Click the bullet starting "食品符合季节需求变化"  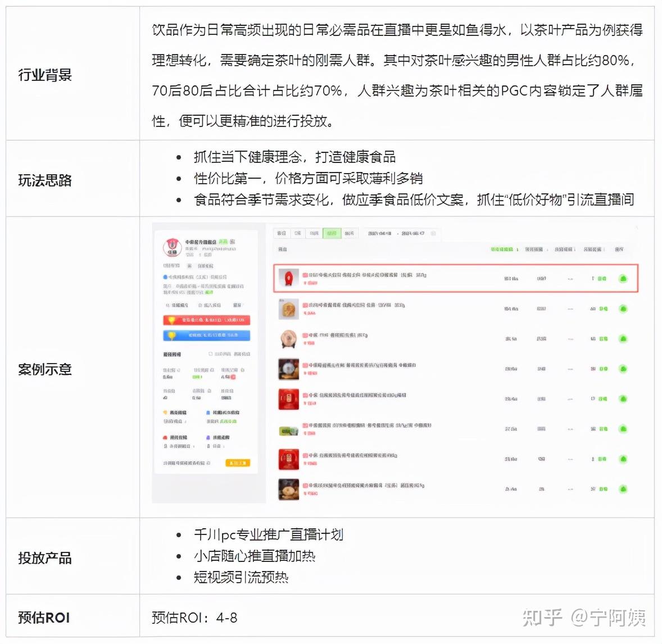point(414,199)
